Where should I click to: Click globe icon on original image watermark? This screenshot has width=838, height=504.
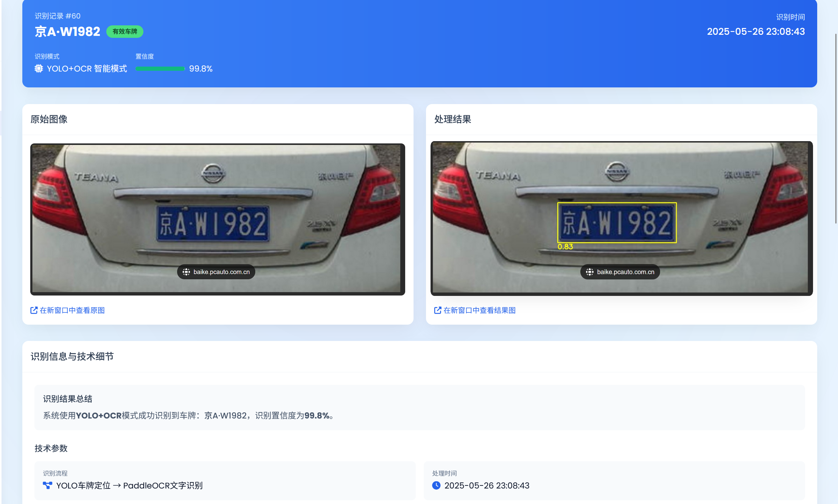point(186,272)
